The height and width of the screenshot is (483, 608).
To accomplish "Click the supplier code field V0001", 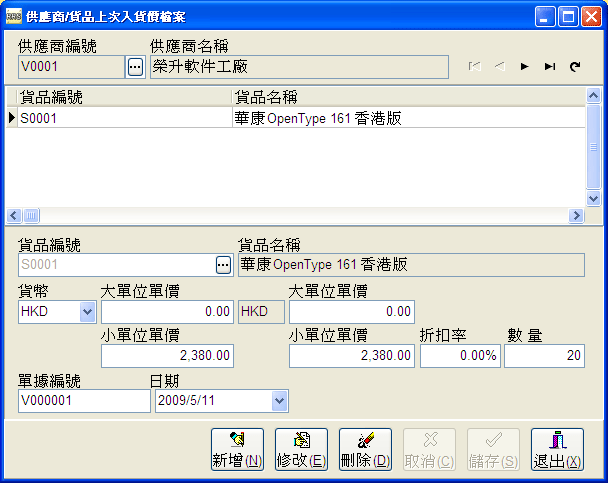I will tap(71, 67).
